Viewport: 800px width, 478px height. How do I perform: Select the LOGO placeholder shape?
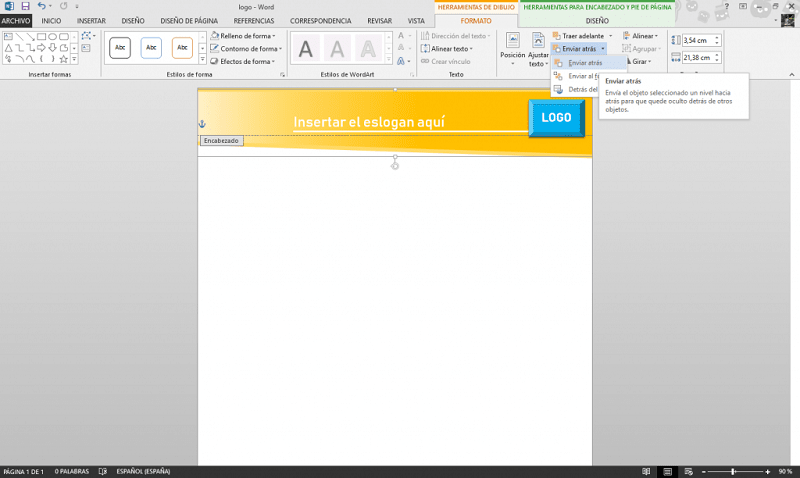coord(556,118)
